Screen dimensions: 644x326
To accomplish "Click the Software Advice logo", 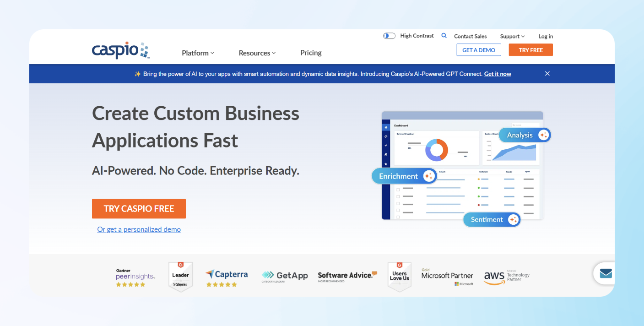I will tap(347, 276).
